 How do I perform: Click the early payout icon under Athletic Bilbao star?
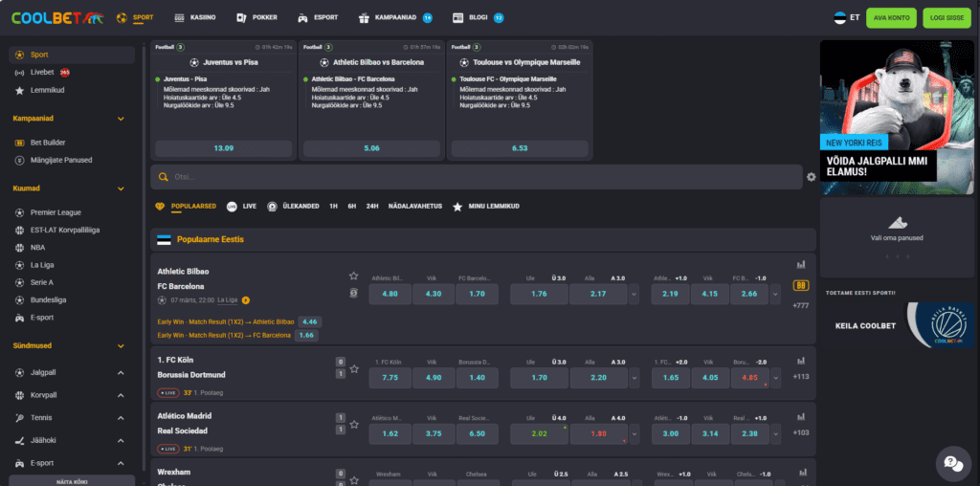(x=354, y=293)
